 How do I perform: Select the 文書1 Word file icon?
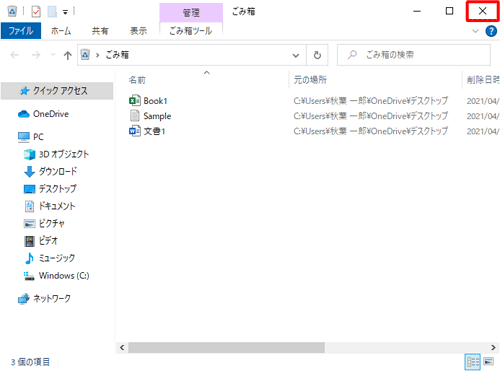tap(135, 131)
